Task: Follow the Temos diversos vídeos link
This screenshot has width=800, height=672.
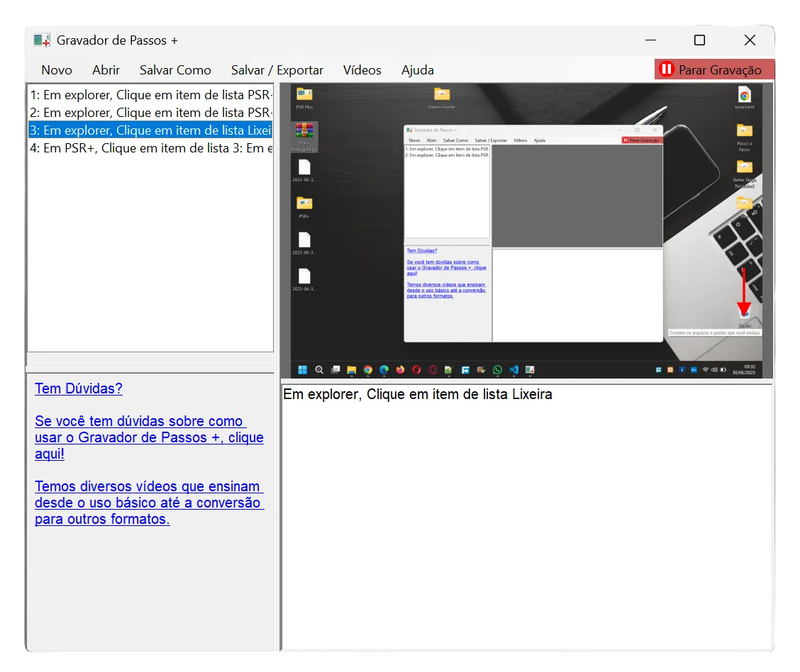Action: click(x=149, y=503)
